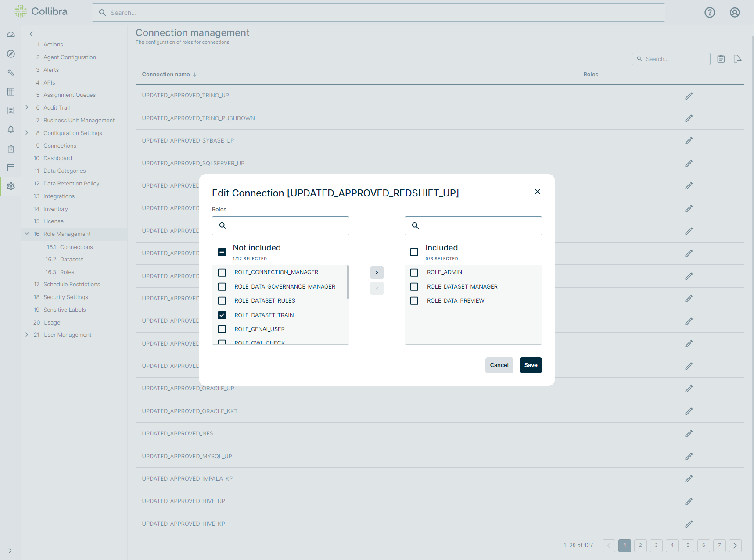Open the calendar scheduler icon in left rail

click(x=11, y=168)
